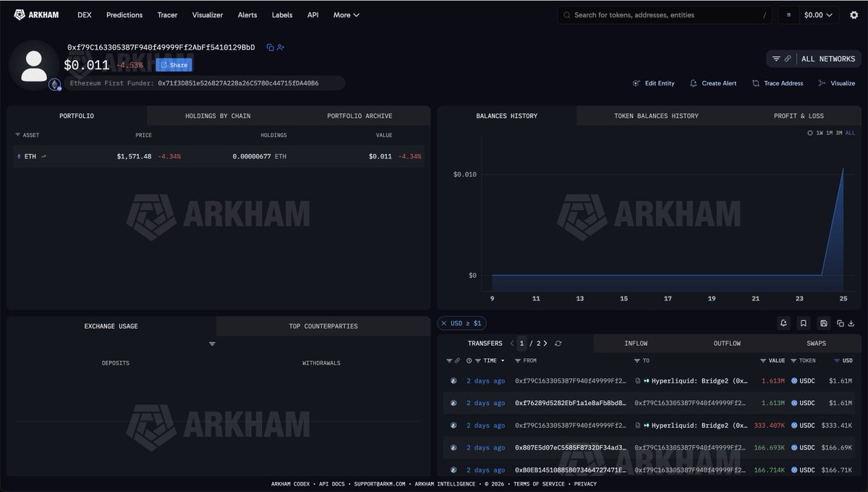Click the alert bell icon above transfers
Screen dimensions: 868x492
point(783,323)
